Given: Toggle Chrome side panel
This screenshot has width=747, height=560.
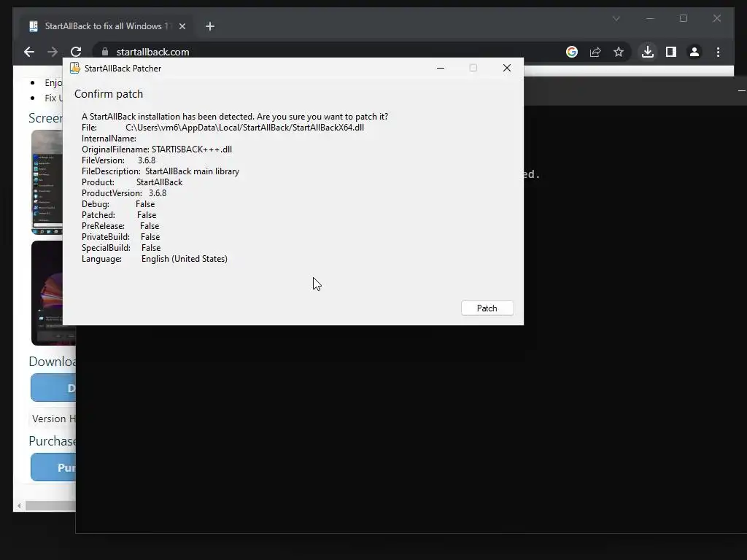Looking at the screenshot, I should (x=671, y=52).
